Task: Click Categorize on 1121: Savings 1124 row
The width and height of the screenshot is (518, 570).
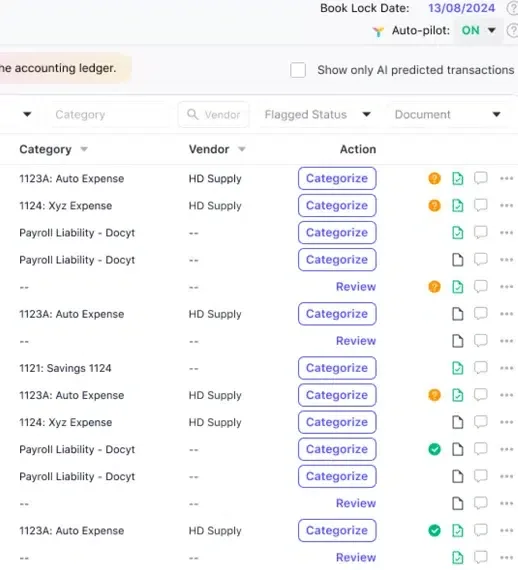Action: click(x=337, y=368)
